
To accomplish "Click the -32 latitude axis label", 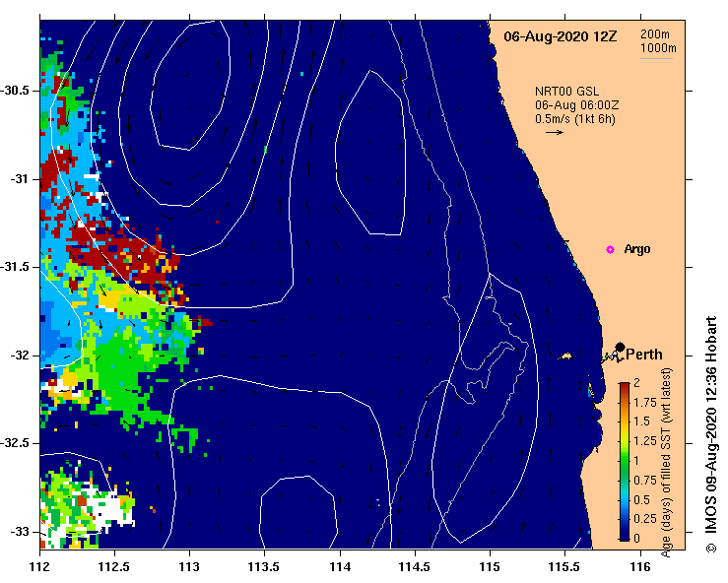I will [20, 356].
